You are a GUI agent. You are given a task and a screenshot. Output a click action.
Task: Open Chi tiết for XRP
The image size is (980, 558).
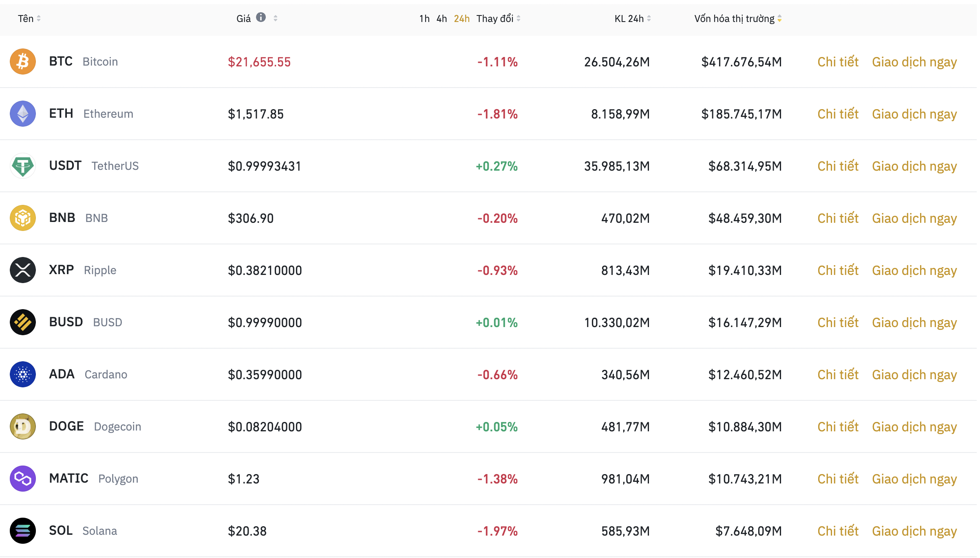838,270
